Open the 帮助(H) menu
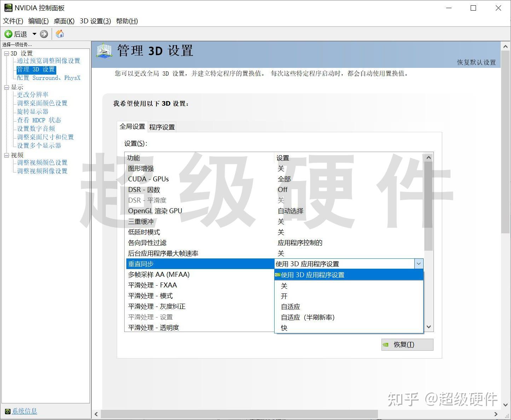Viewport: 511px width, 420px height. pos(127,21)
